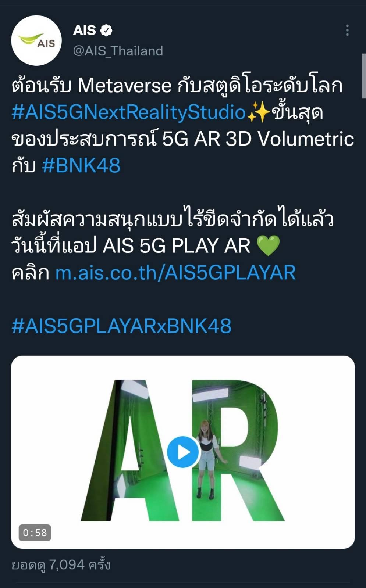This screenshot has height=588, width=366.
Task: Open hashtag #AIS5GPLAYARxBNK48
Action: tap(121, 326)
